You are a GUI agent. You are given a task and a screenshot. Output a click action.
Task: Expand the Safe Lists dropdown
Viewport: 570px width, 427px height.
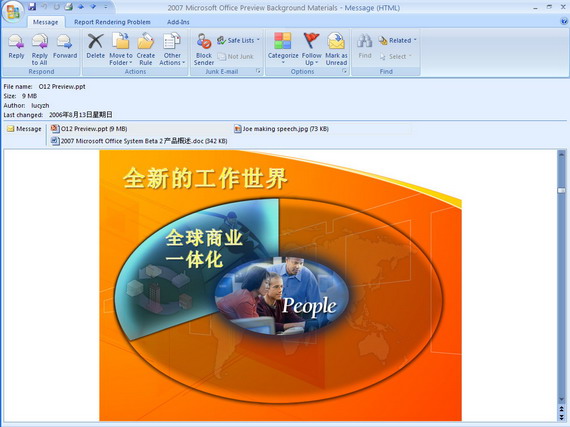point(238,40)
